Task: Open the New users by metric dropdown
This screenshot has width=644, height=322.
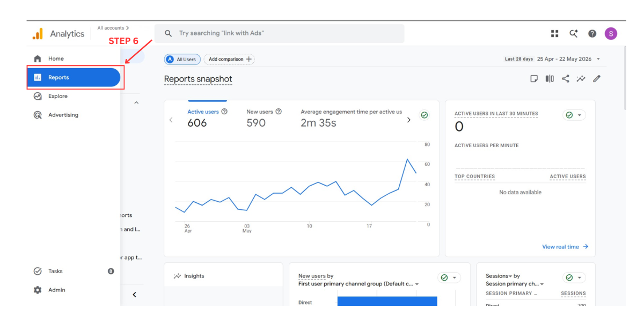Action: 316,276
